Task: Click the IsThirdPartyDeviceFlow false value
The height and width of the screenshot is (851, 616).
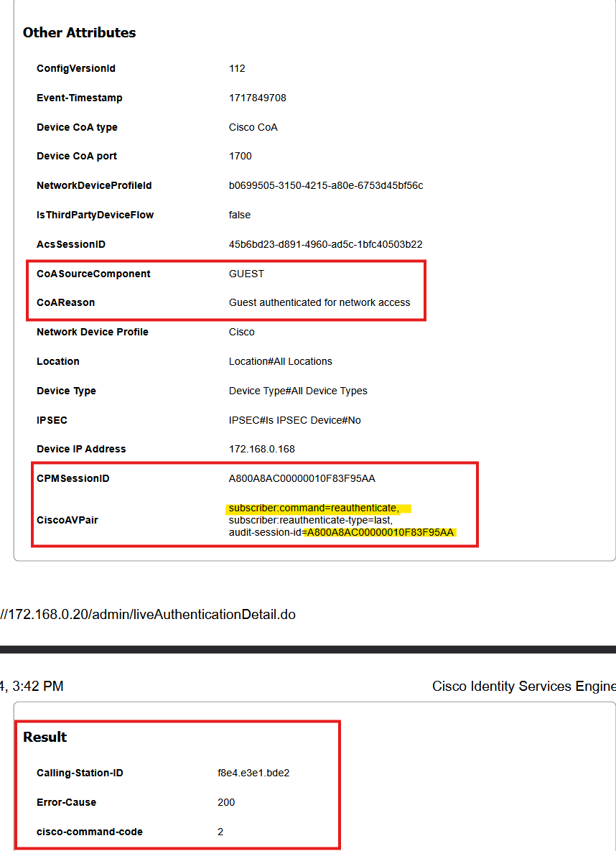Action: click(239, 215)
